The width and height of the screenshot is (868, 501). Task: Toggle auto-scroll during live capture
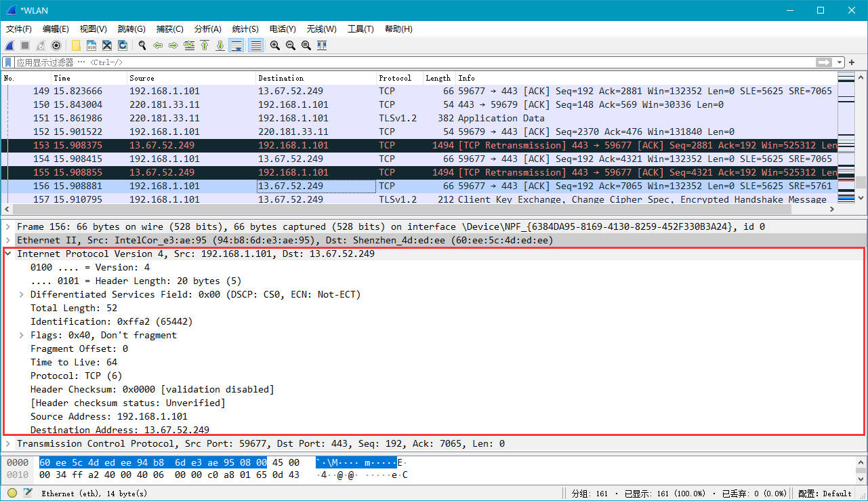pos(236,45)
